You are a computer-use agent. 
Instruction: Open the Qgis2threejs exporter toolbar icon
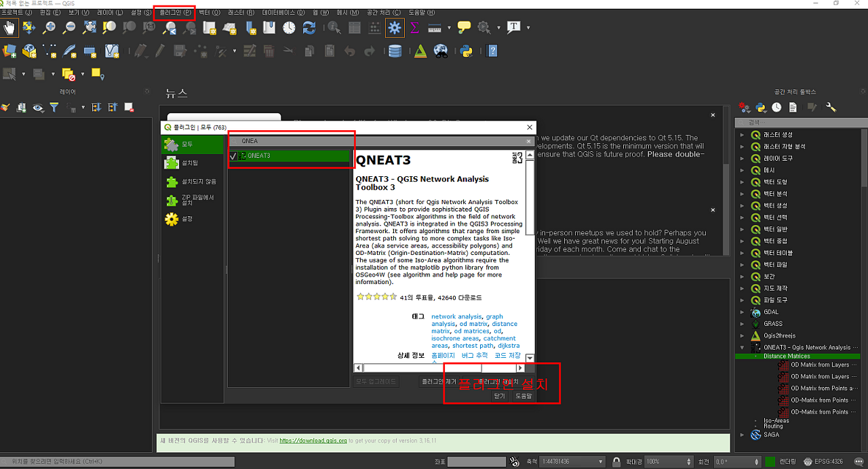click(420, 51)
